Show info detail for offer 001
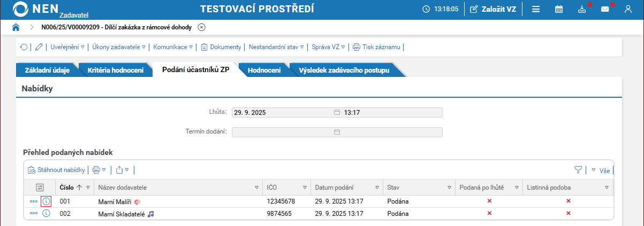The height and width of the screenshot is (226, 644). tap(46, 201)
